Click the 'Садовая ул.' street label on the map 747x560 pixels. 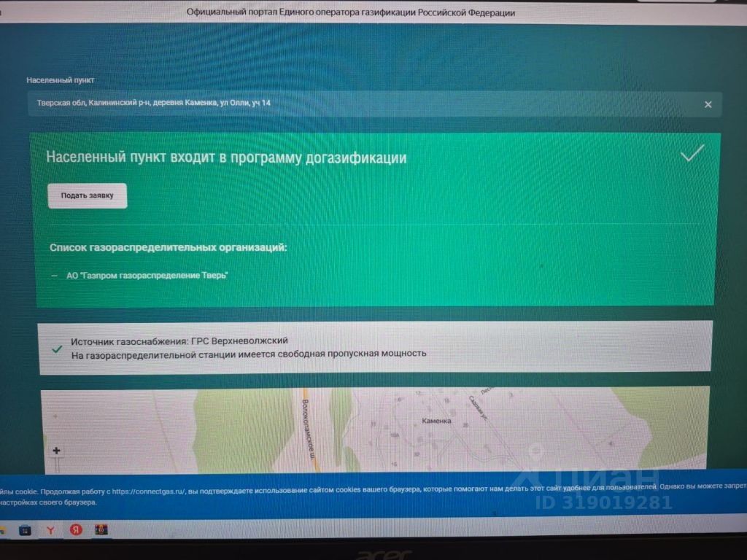pyautogui.click(x=479, y=408)
